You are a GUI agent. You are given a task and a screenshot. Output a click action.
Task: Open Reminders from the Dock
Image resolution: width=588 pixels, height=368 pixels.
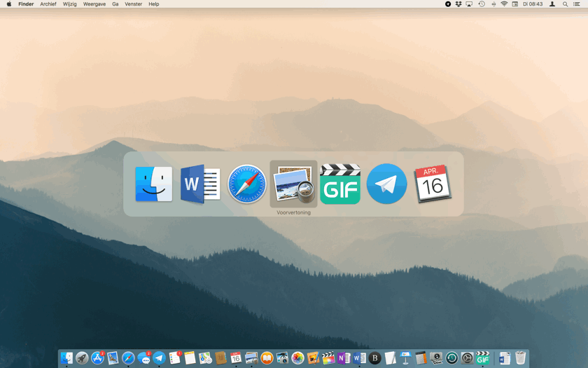175,358
